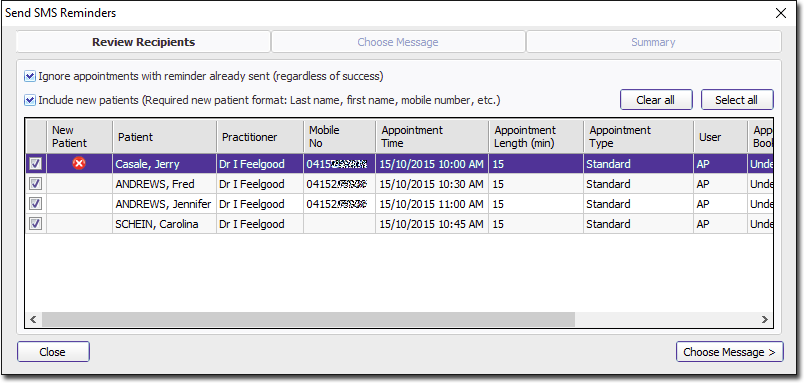Select the Review Recipients tab
804x383 pixels.
[144, 42]
